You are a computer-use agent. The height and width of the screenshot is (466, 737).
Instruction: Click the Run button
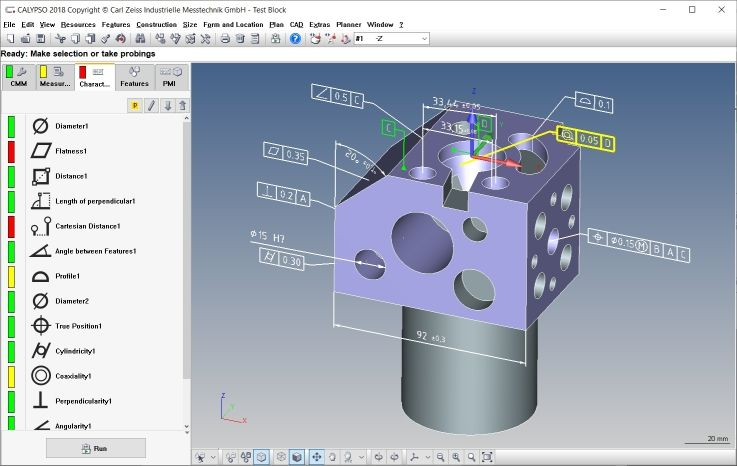coord(96,448)
